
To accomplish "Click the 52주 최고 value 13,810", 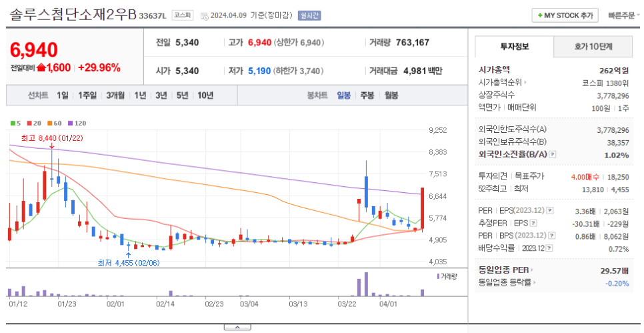I will pyautogui.click(x=593, y=189).
